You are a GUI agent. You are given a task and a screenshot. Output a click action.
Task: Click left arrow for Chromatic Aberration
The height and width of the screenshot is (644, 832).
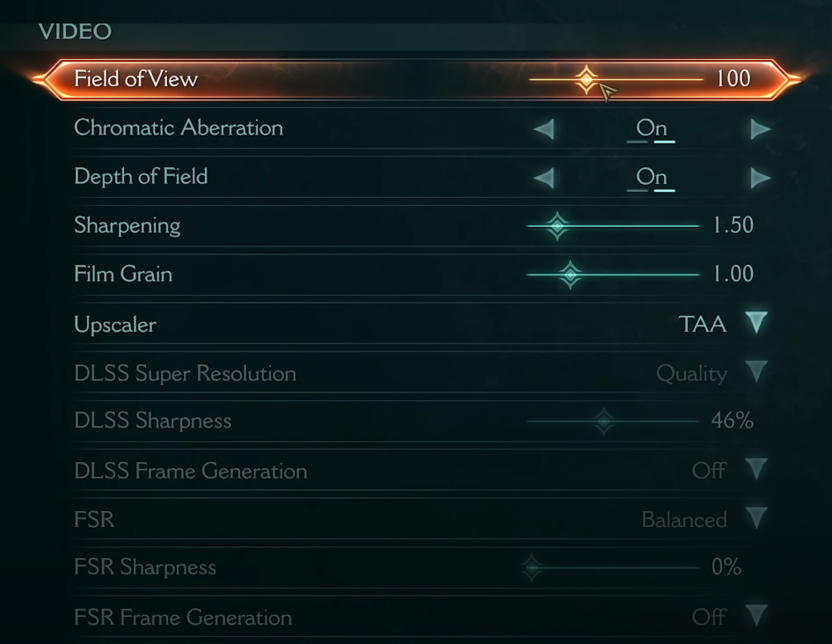pyautogui.click(x=544, y=129)
